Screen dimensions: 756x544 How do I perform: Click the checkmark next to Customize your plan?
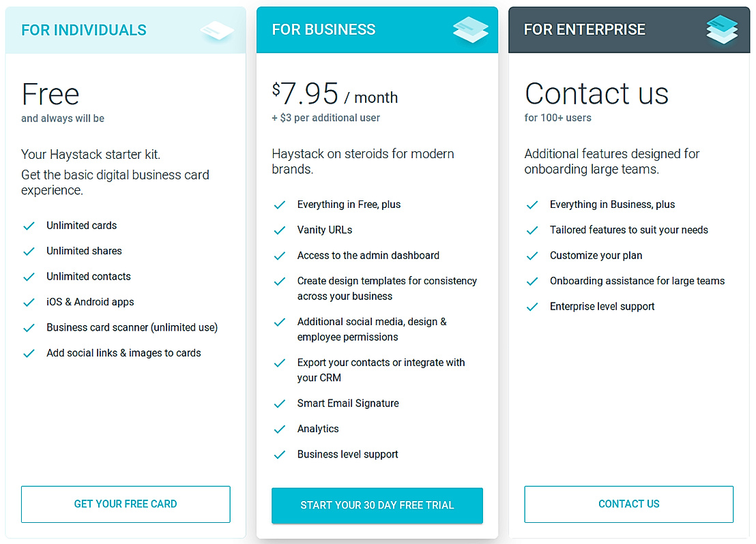tap(532, 255)
